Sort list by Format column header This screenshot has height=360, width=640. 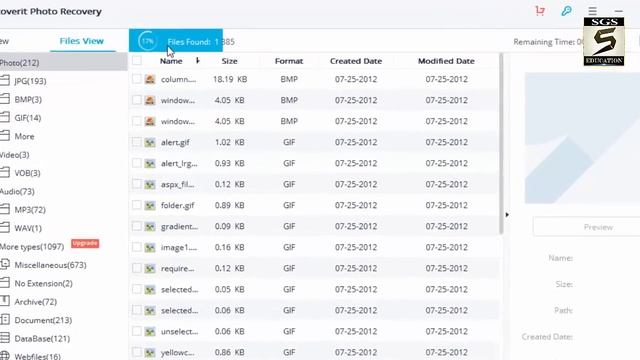pyautogui.click(x=289, y=61)
